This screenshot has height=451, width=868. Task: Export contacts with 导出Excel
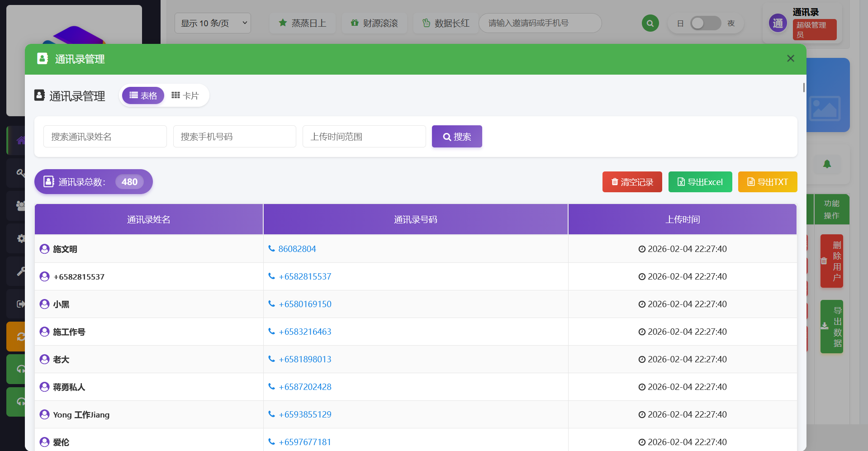tap(700, 182)
